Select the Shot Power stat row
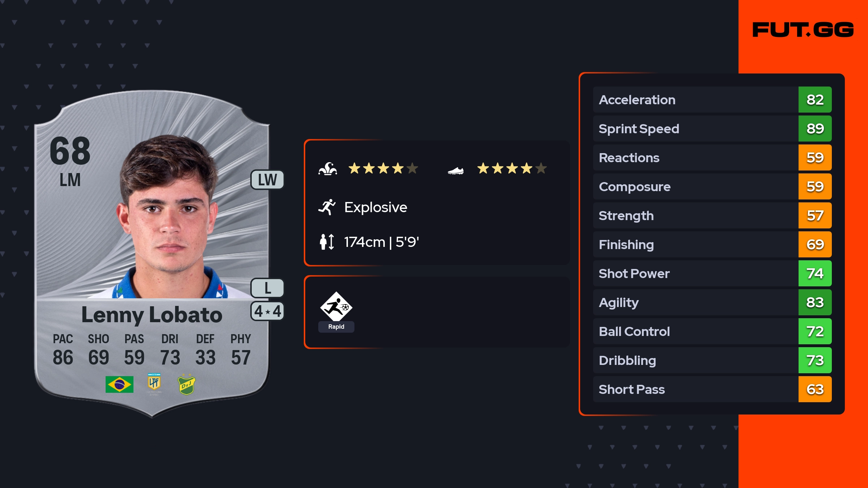The image size is (868, 488). (694, 274)
